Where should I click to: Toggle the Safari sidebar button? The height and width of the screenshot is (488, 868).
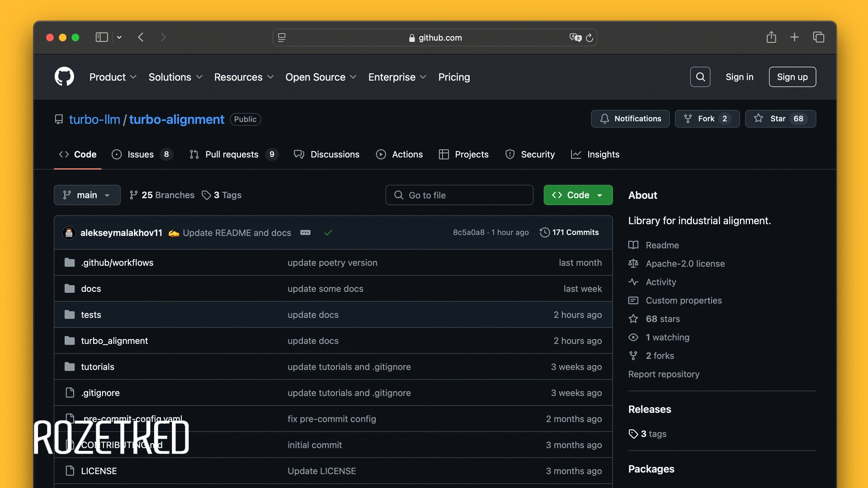(102, 38)
